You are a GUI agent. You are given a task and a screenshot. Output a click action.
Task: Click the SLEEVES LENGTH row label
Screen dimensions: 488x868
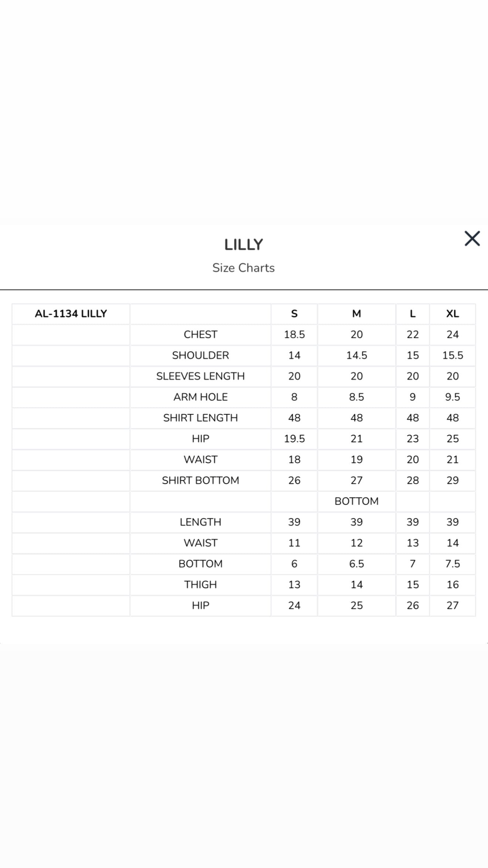[200, 376]
